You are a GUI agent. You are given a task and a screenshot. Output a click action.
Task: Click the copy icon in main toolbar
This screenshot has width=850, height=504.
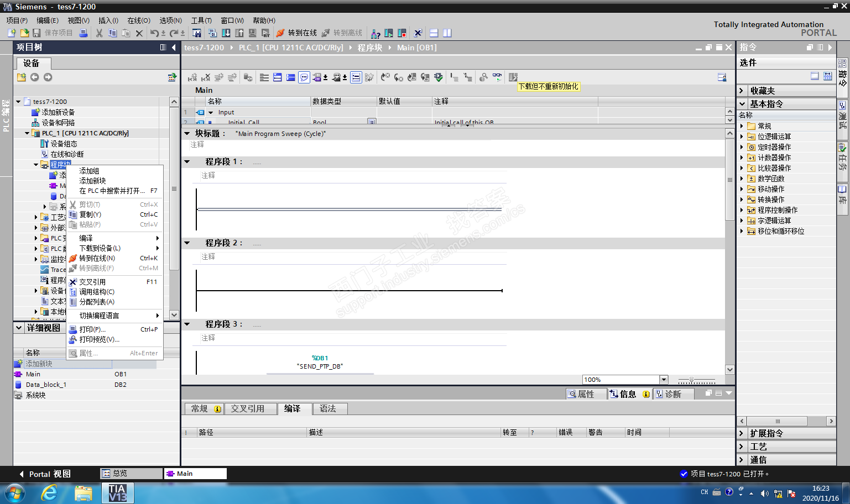(112, 33)
